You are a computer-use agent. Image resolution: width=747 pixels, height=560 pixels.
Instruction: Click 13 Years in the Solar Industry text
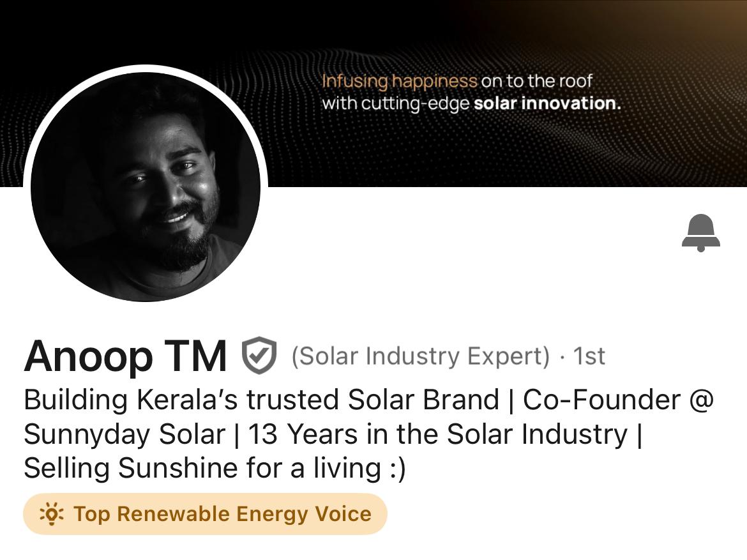tap(437, 434)
